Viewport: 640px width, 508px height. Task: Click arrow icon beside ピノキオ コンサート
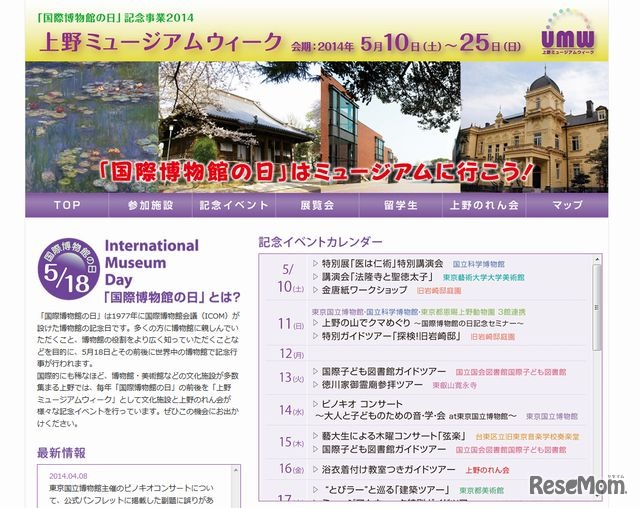pos(316,404)
